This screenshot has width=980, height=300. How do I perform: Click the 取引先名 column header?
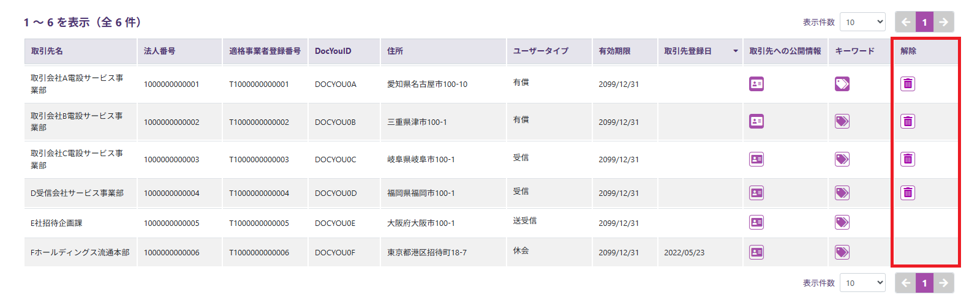pyautogui.click(x=47, y=51)
